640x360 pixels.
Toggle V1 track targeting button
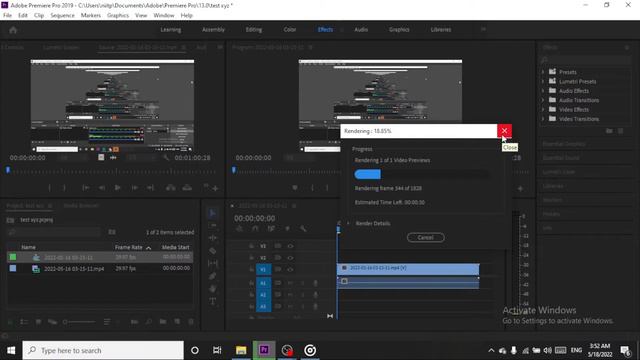[x=263, y=270]
